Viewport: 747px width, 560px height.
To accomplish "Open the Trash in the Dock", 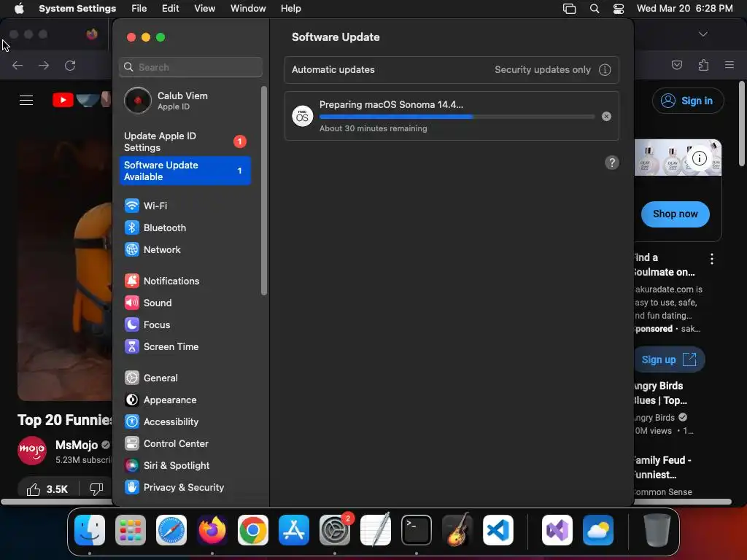I will tap(657, 530).
